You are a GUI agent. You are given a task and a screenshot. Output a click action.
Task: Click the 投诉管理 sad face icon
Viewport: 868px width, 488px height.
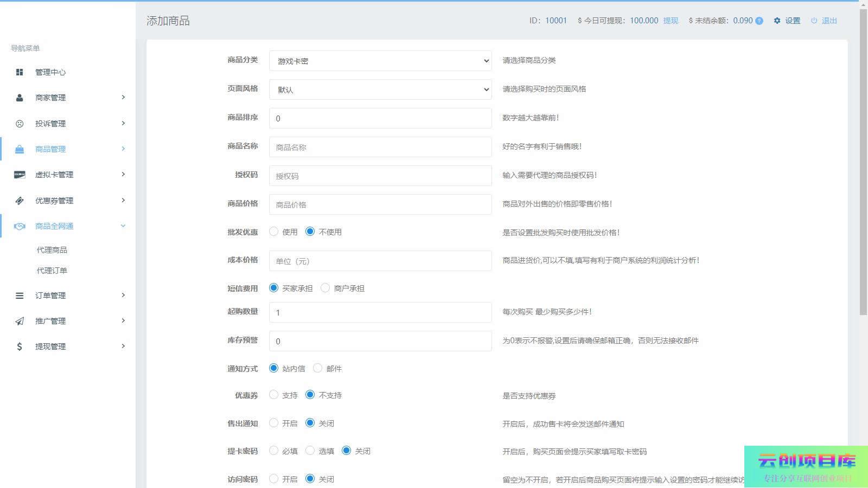20,124
